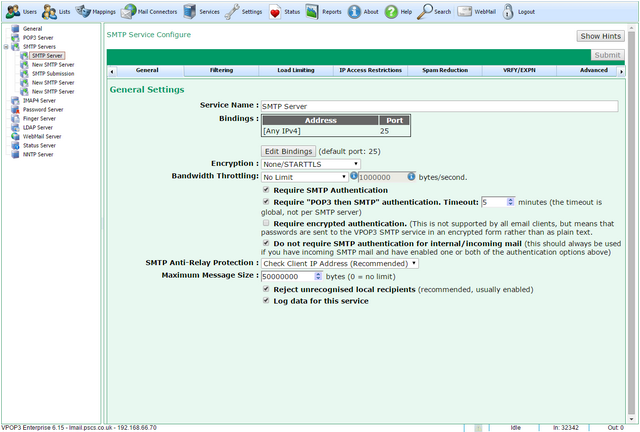Switch to the VRFY/EXPN tab
The width and height of the screenshot is (640, 432).
(519, 70)
